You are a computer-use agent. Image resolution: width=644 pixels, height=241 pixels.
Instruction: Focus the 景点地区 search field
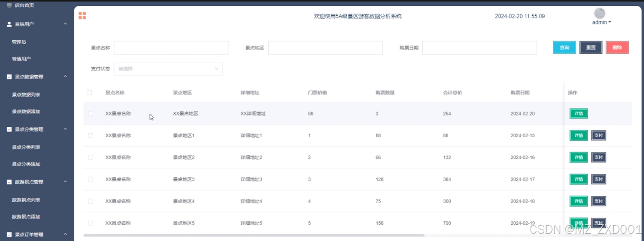pos(325,48)
